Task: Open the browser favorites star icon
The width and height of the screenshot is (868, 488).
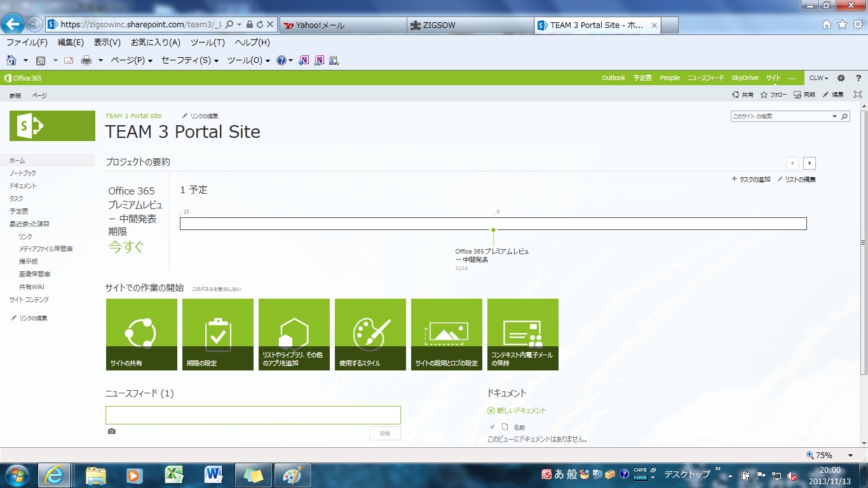Action: (842, 25)
